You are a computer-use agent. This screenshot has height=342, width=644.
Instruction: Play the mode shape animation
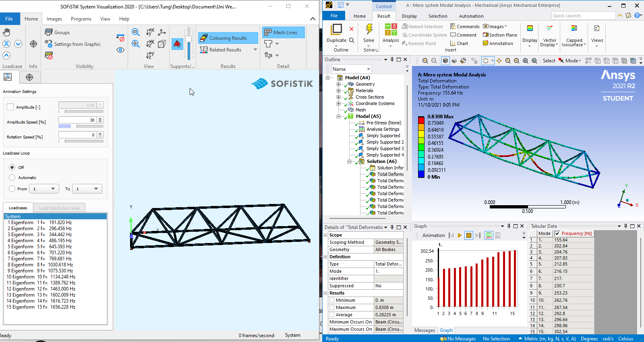tap(460, 235)
